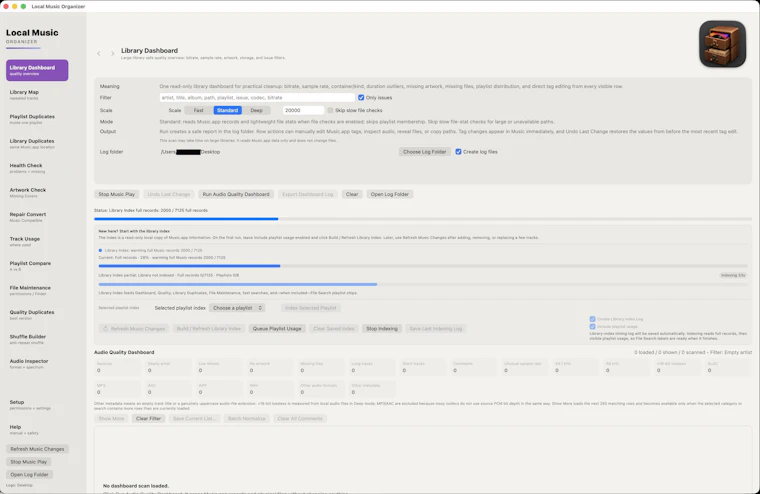Select the Missing files stat card

(321, 367)
